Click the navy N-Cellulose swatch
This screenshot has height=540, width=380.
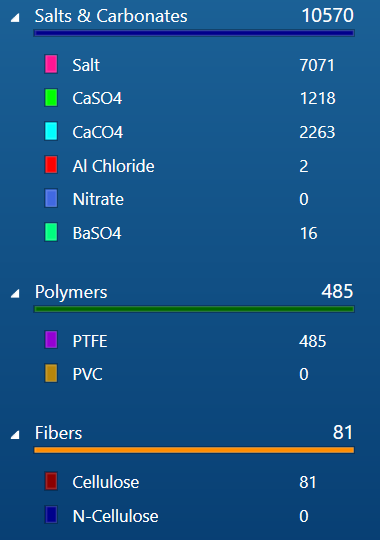pyautogui.click(x=51, y=515)
